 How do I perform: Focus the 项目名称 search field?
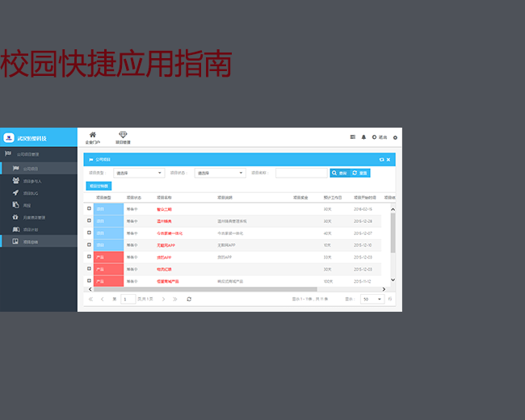pyautogui.click(x=301, y=173)
